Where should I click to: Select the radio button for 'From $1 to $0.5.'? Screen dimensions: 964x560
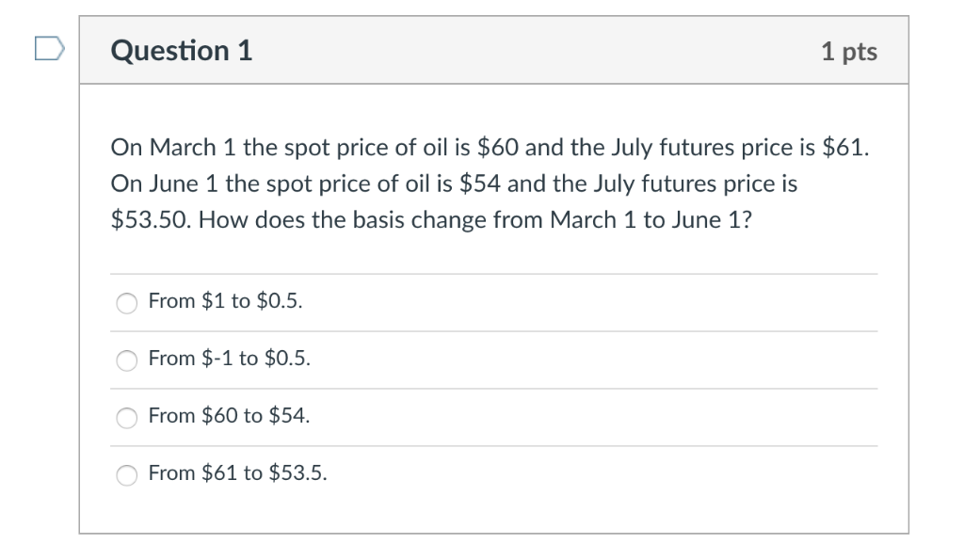pyautogui.click(x=127, y=303)
